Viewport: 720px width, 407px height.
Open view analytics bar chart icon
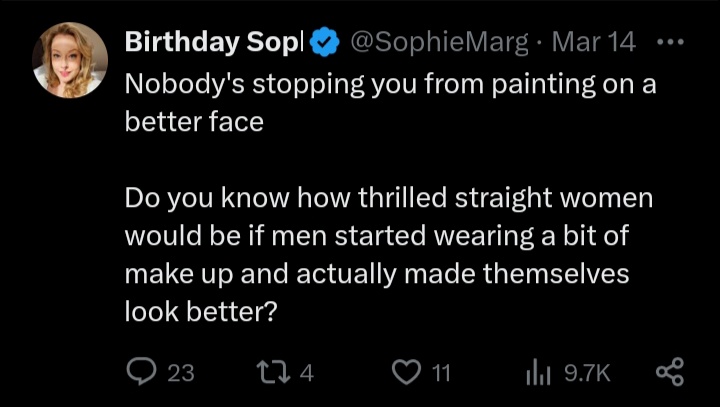coord(540,372)
